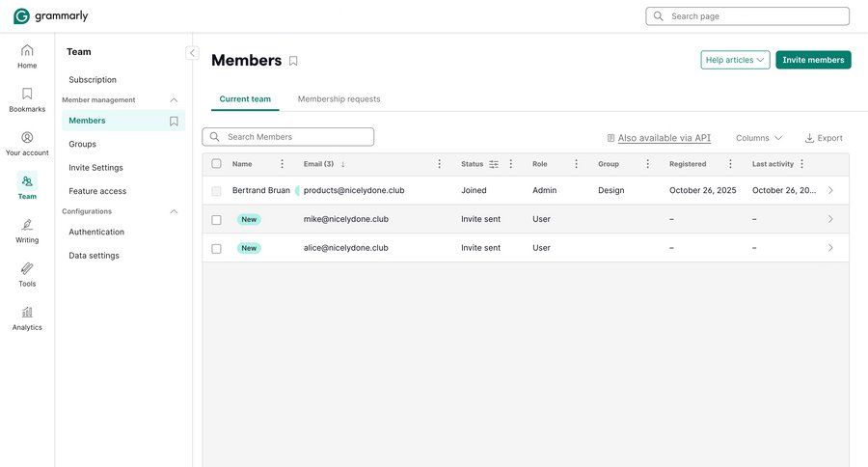Click the Bertrand Bruan row checkbox
Image resolution: width=868 pixels, height=467 pixels.
point(216,191)
